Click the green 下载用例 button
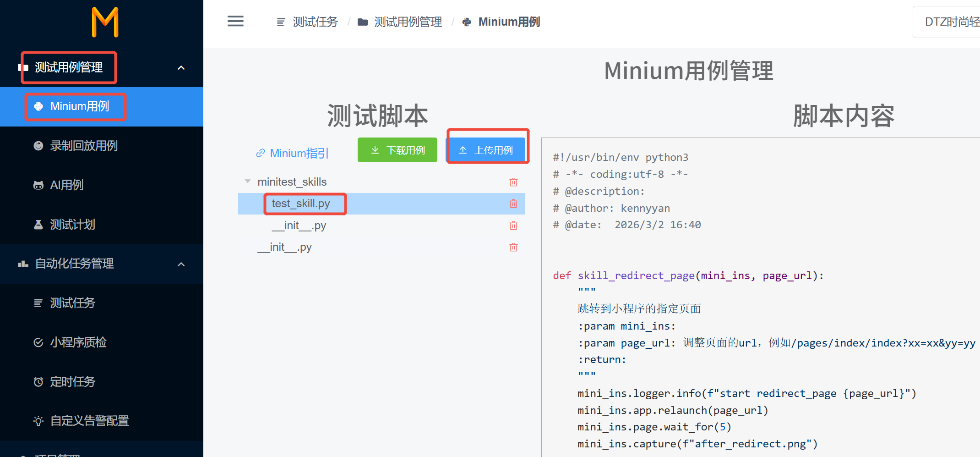Screen dimensions: 980x457 click(x=397, y=150)
